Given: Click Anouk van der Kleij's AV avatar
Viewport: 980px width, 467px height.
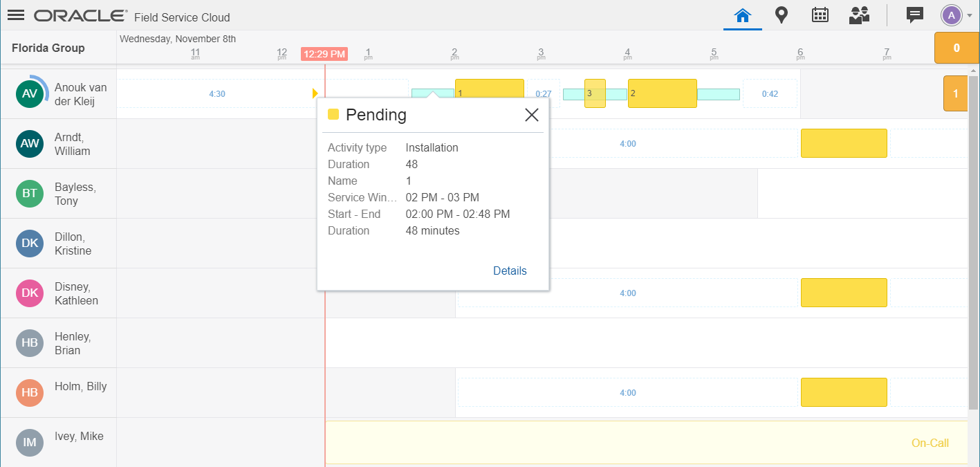Looking at the screenshot, I should coord(30,94).
